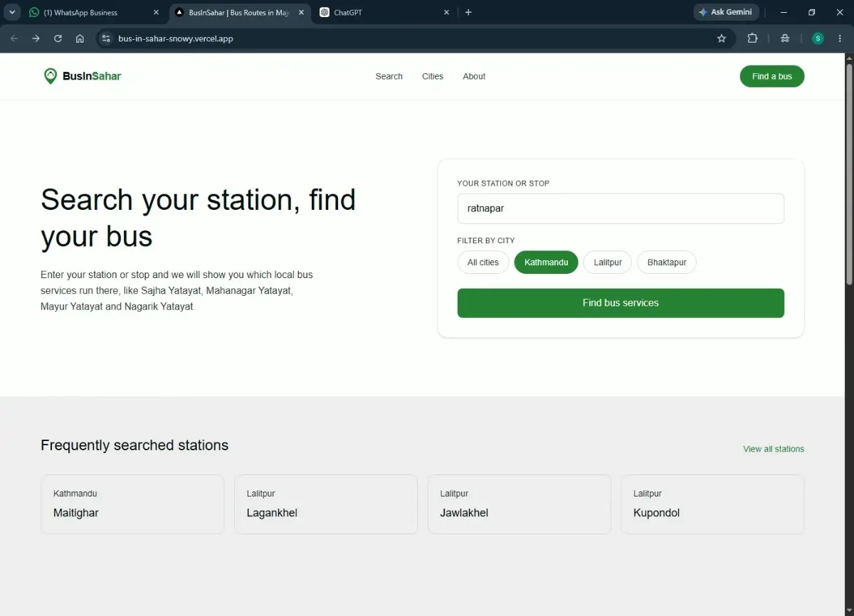Close the BusInSahar tab
This screenshot has height=616, width=854.
tap(301, 13)
